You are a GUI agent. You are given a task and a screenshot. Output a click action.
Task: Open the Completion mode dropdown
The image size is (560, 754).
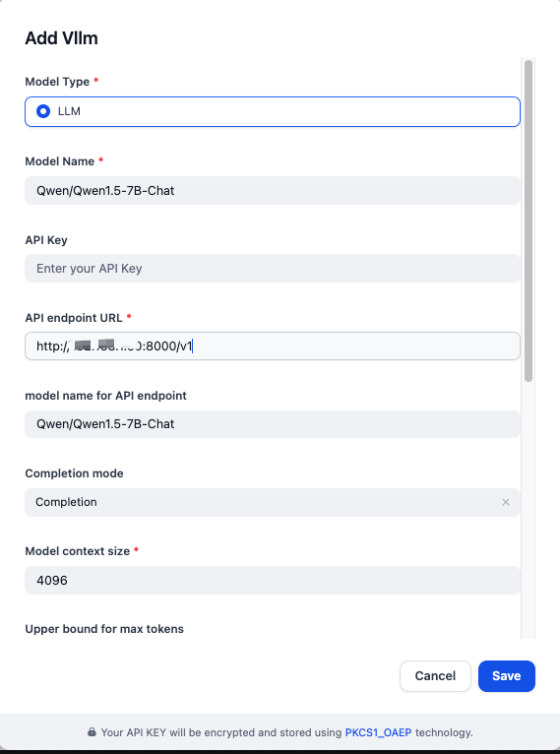(272, 502)
